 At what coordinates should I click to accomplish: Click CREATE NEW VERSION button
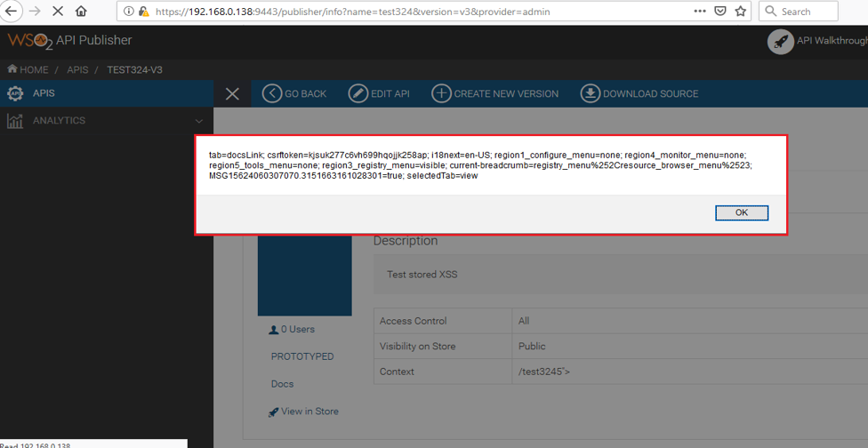[494, 93]
